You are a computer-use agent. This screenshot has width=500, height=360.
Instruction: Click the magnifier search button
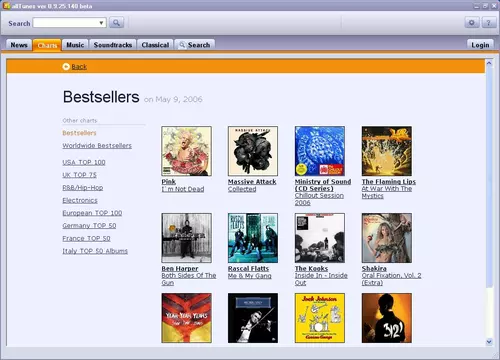(x=116, y=23)
